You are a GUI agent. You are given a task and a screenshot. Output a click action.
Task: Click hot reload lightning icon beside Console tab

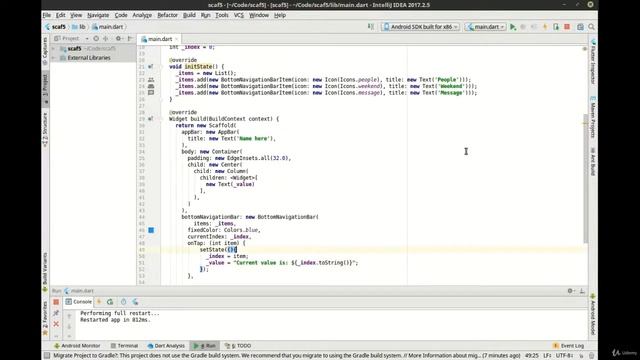click(99, 302)
